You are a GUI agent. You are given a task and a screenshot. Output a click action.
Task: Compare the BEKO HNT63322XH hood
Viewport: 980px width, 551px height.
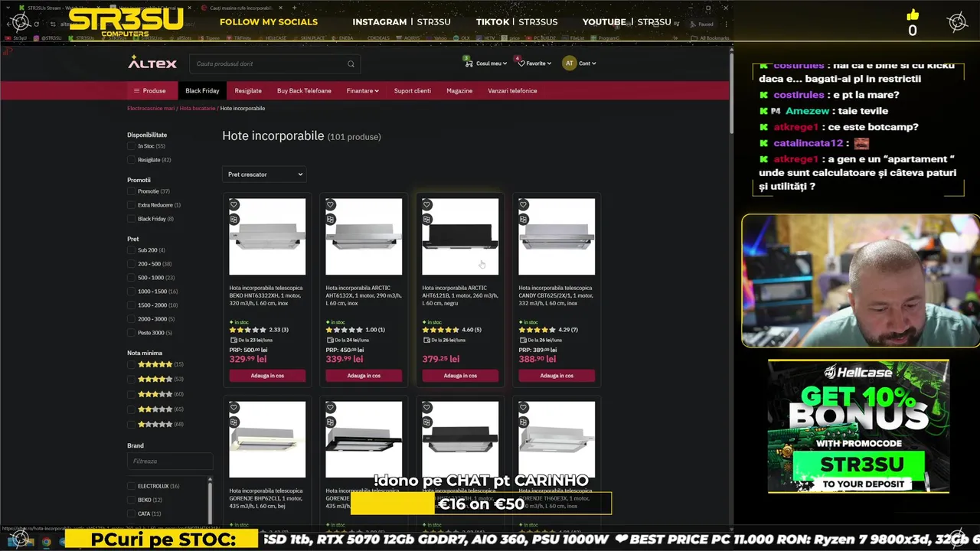234,219
